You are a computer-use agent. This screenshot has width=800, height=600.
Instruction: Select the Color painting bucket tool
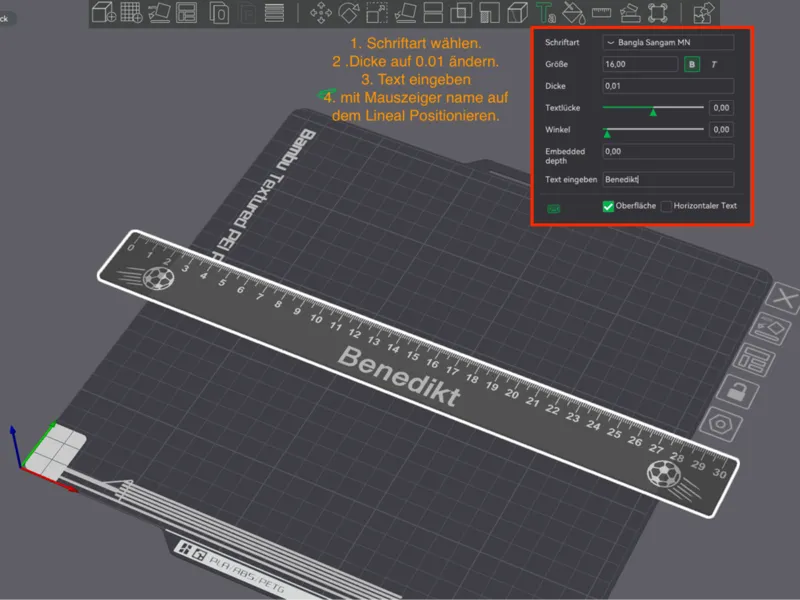(x=573, y=13)
